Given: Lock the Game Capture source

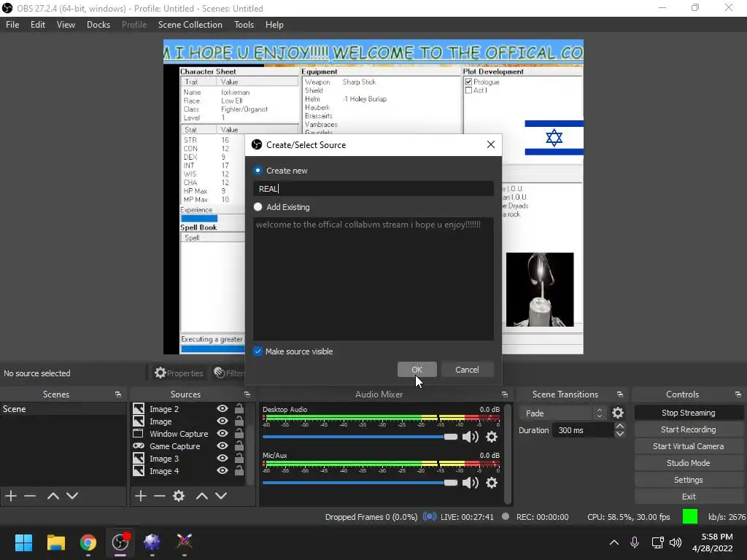Looking at the screenshot, I should click(239, 446).
